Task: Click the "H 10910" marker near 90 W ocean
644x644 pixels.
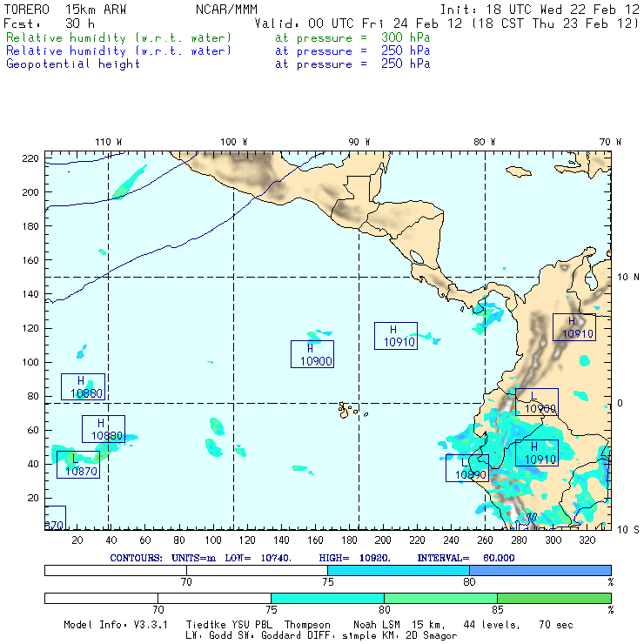Action: (x=396, y=336)
